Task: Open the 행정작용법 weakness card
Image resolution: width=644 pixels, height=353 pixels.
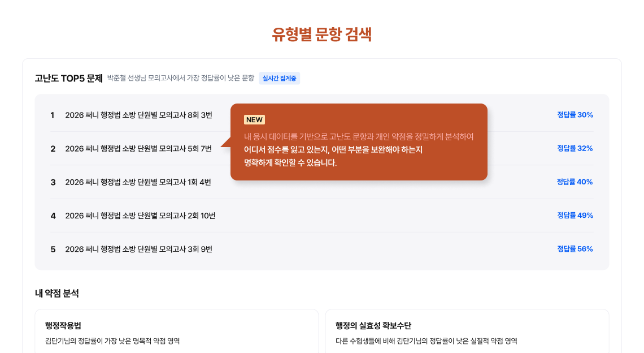Action: coord(176,332)
